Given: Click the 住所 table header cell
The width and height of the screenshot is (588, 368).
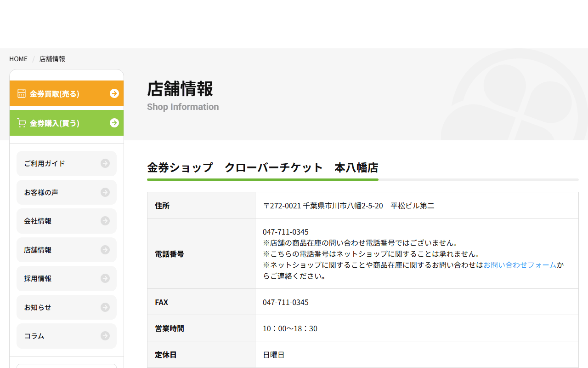Looking at the screenshot, I should [x=201, y=205].
